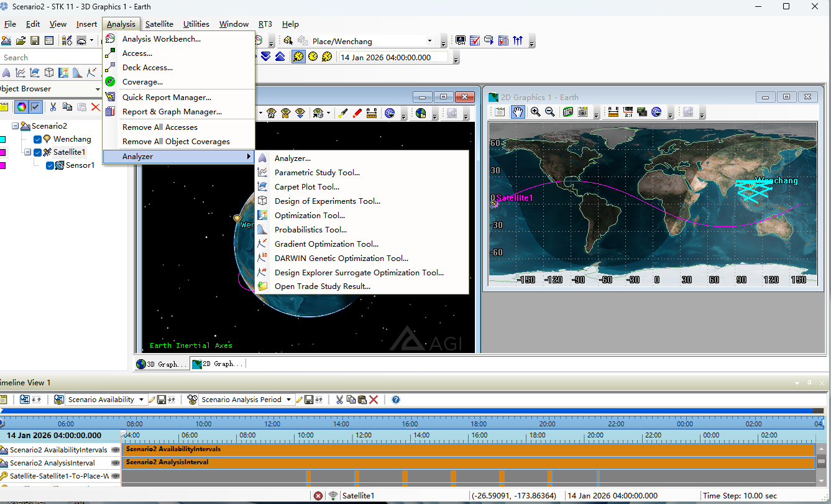The width and height of the screenshot is (831, 504).
Task: Open the Scenario Analysis Period dropdown
Action: [x=288, y=400]
